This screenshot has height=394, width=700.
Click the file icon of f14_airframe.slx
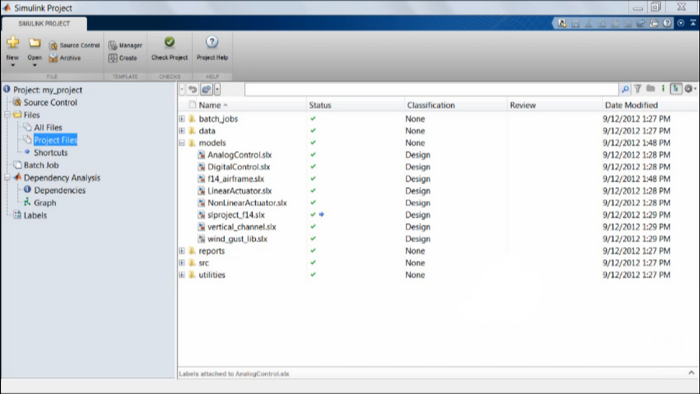tap(202, 179)
